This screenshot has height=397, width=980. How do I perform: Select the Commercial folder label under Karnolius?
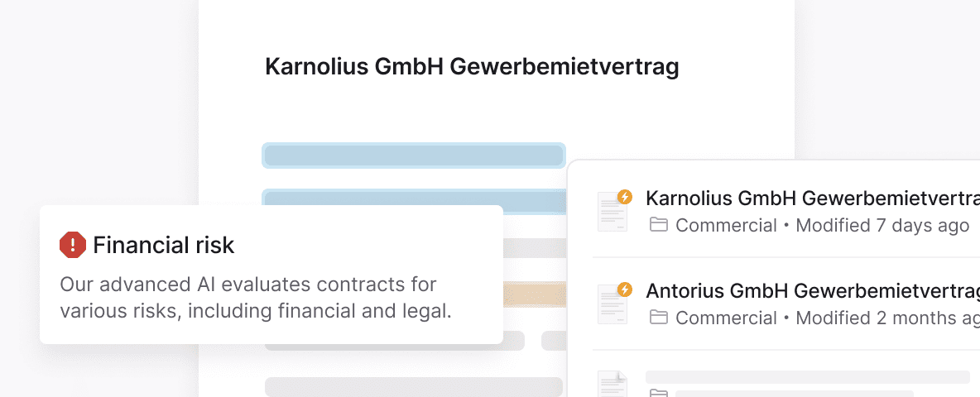point(726,225)
